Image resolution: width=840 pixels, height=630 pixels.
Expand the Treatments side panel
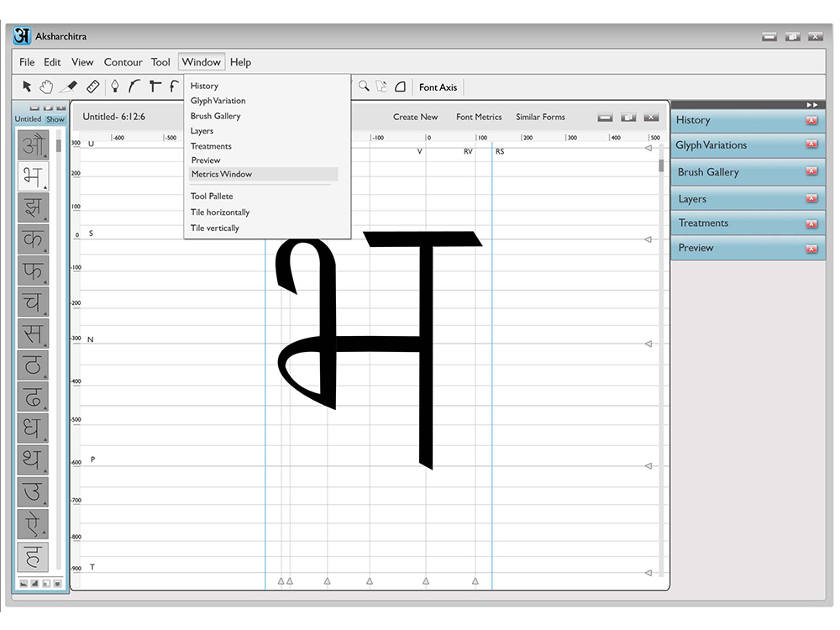click(748, 223)
